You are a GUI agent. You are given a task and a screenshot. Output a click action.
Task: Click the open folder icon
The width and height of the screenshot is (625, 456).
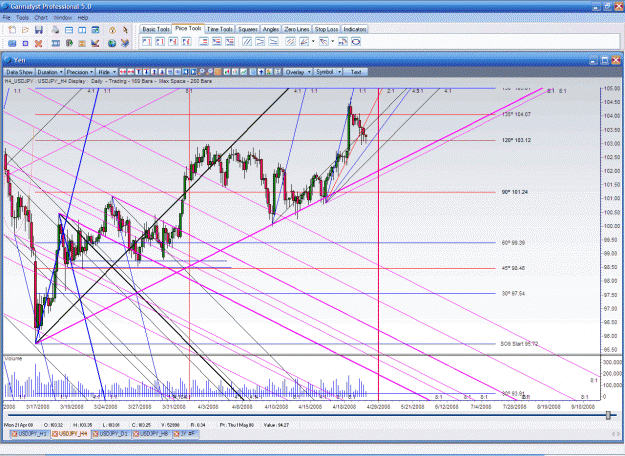[25, 30]
